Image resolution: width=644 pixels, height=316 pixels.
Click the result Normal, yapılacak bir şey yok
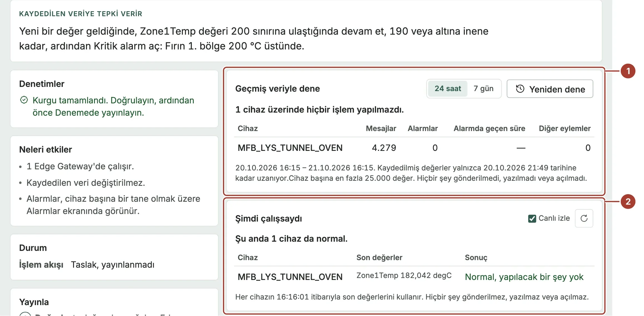524,277
